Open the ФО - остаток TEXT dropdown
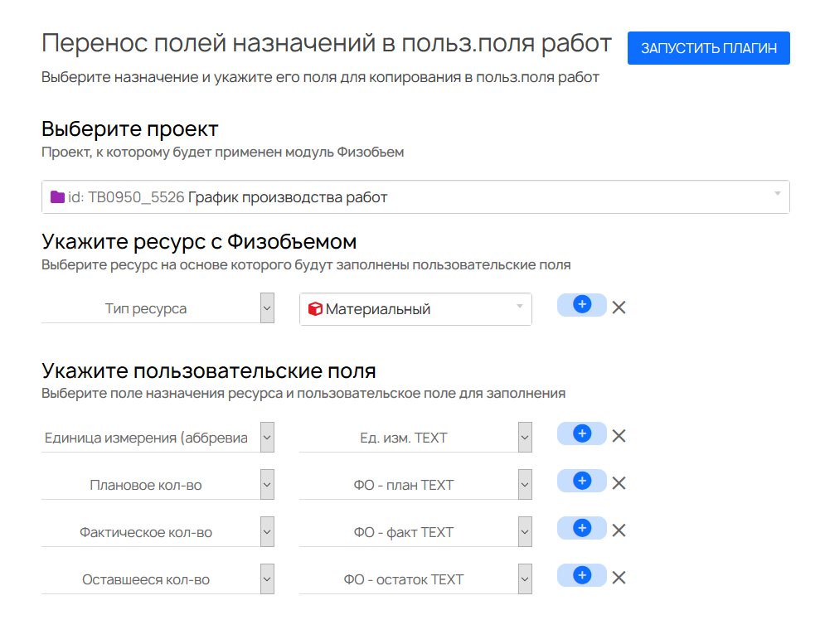This screenshot has width=820, height=644. [x=415, y=579]
